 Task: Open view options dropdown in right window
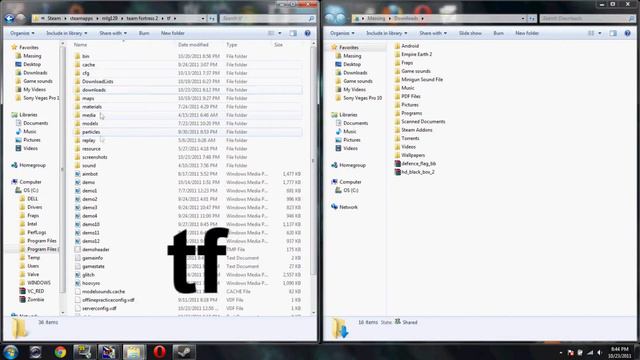600,33
